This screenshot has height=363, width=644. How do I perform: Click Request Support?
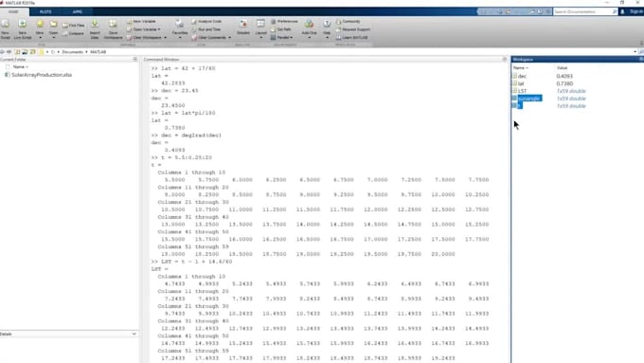point(353,29)
